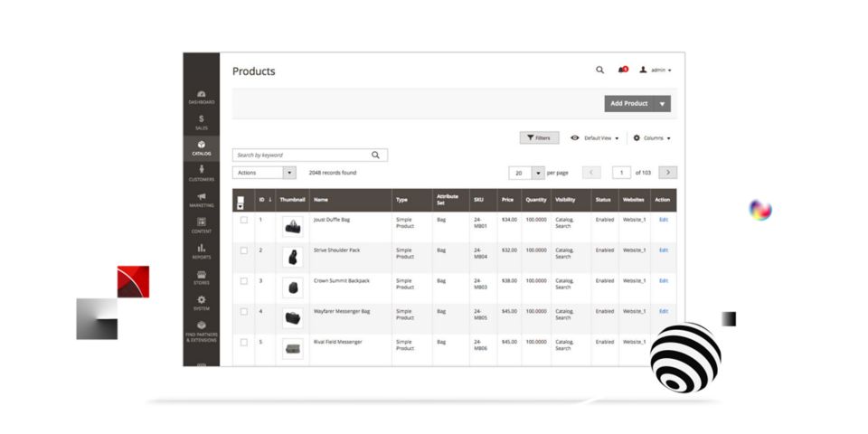Image resolution: width=868 pixels, height=434 pixels.
Task: Edit the Strive Shoulder Pack product
Action: [663, 250]
